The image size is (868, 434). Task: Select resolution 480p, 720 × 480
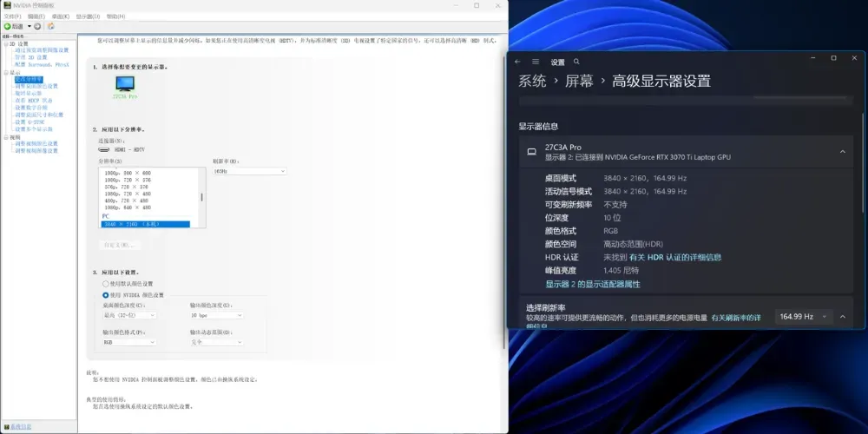tap(128, 201)
